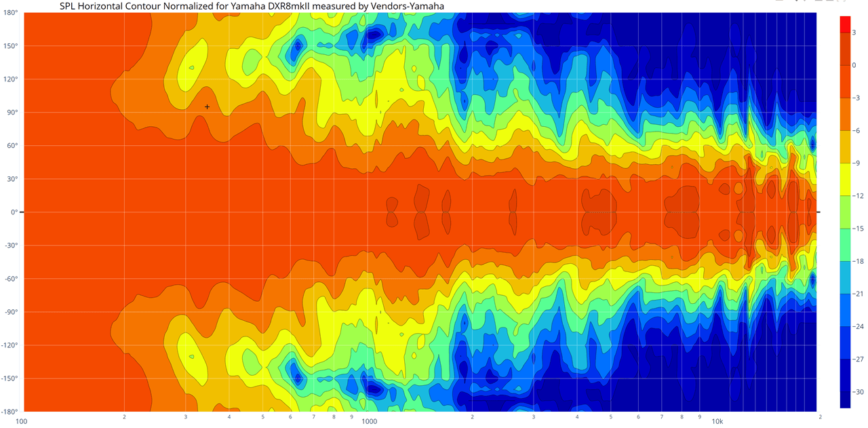This screenshot has width=868, height=428.
Task: Select the 180° label on the vertical axis
Action: click(12, 13)
